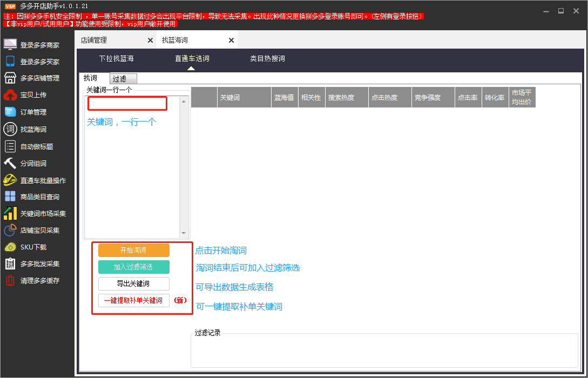588x378 pixels.
Task: Open the 订单管理 icon
Action: point(10,112)
